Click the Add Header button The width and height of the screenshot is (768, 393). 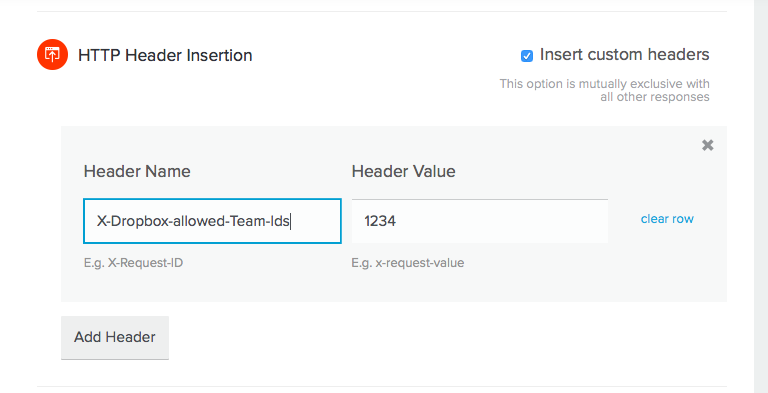click(x=115, y=338)
